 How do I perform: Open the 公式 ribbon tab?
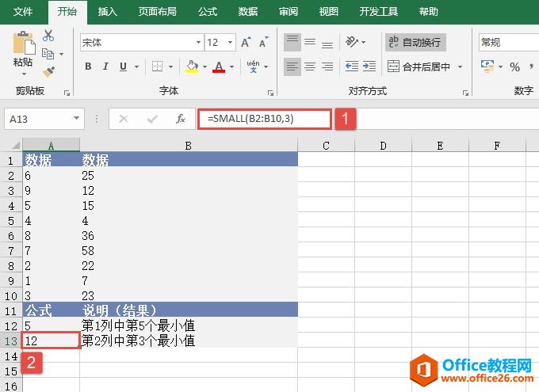[208, 12]
